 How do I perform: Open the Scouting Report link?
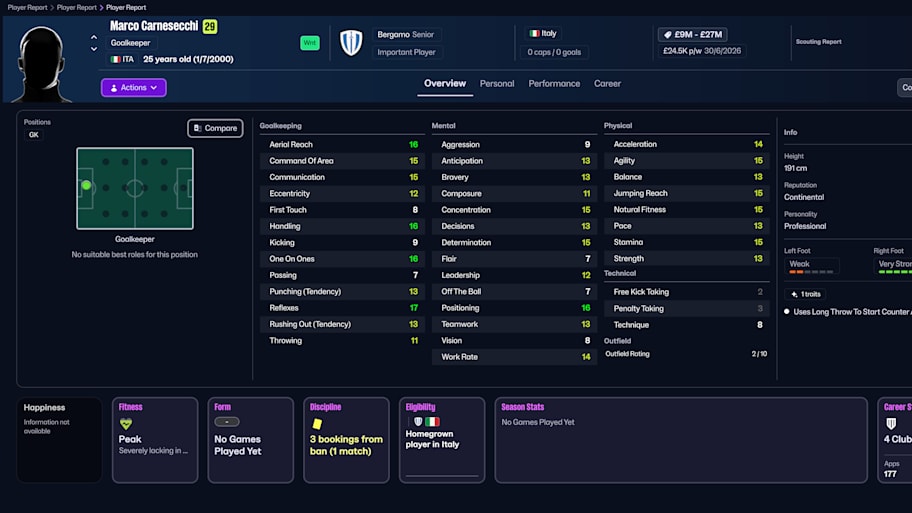(818, 42)
